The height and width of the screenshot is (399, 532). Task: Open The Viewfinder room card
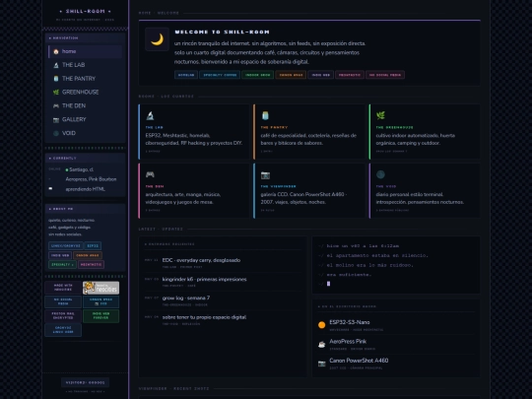click(x=309, y=191)
